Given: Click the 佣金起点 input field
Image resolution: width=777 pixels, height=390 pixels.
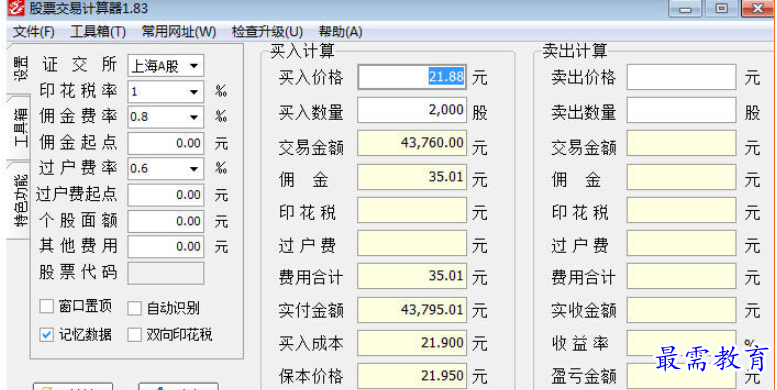Looking at the screenshot, I should pos(166,143).
